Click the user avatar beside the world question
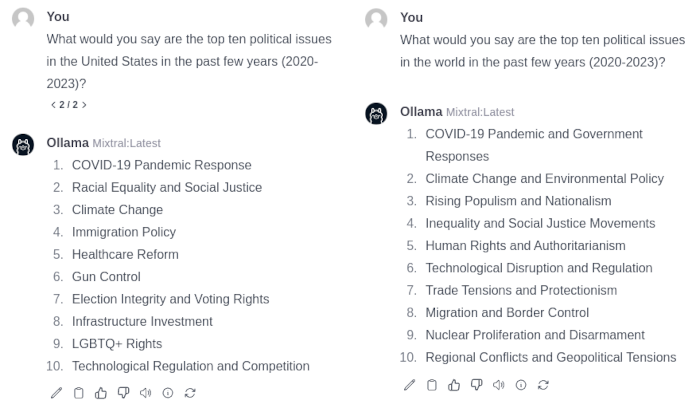The image size is (700, 406). click(x=376, y=19)
